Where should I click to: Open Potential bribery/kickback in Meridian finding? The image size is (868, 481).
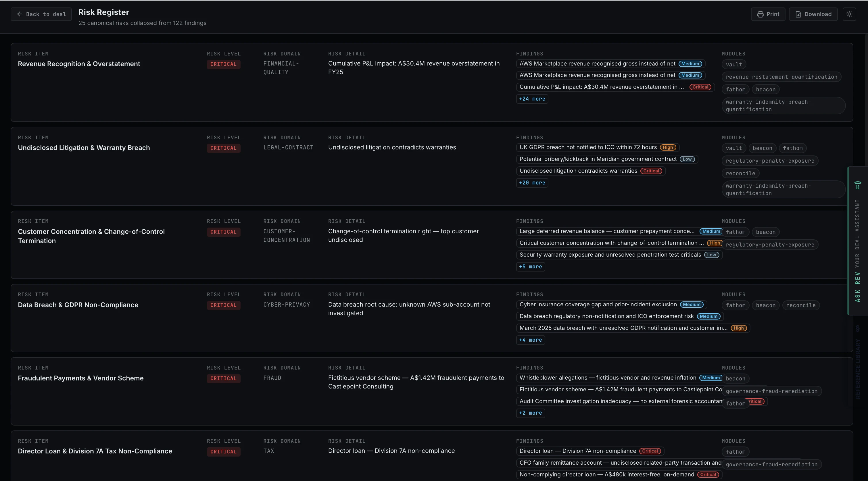pyautogui.click(x=607, y=159)
